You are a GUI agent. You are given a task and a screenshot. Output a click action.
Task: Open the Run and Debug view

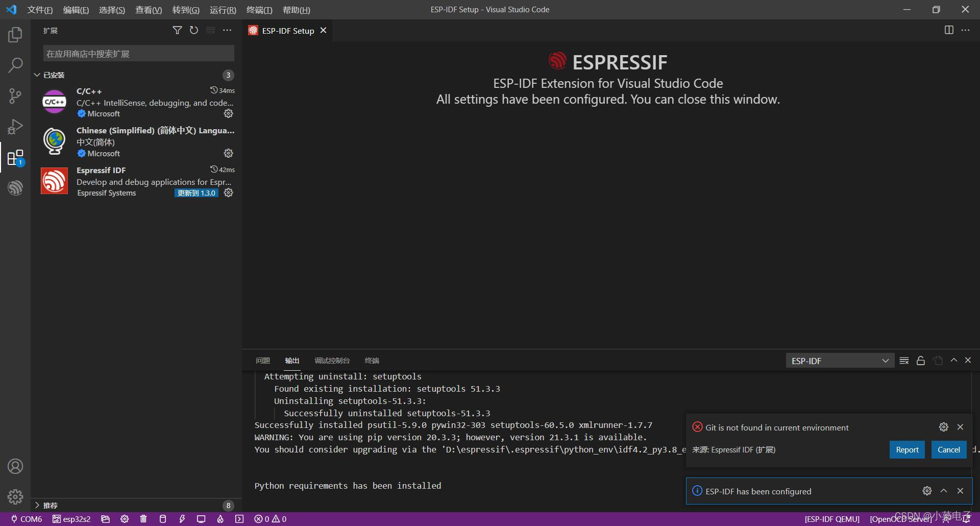[15, 126]
